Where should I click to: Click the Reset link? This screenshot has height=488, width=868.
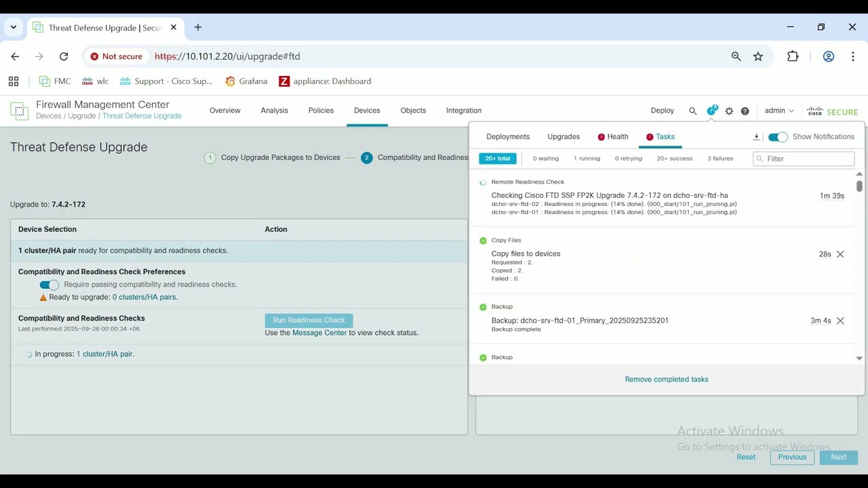click(x=746, y=457)
